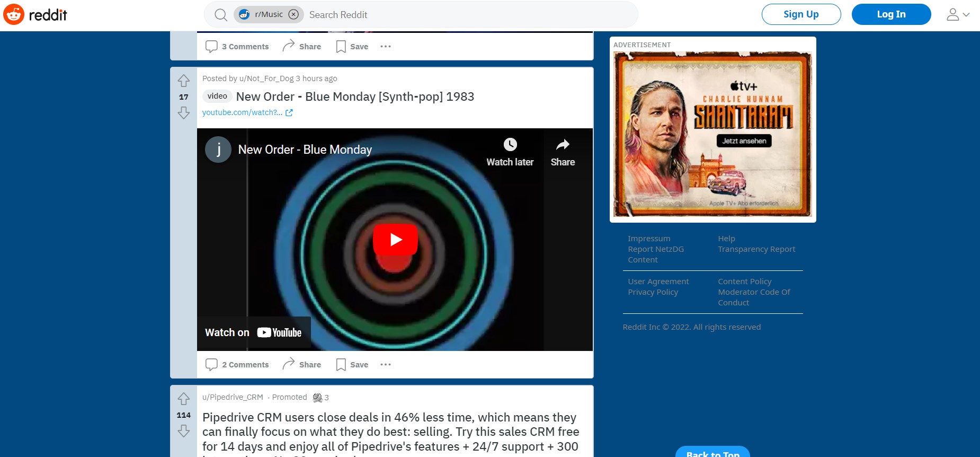Upvote the Pipedrive CRM promoted post
The width and height of the screenshot is (980, 457).
[x=183, y=399]
